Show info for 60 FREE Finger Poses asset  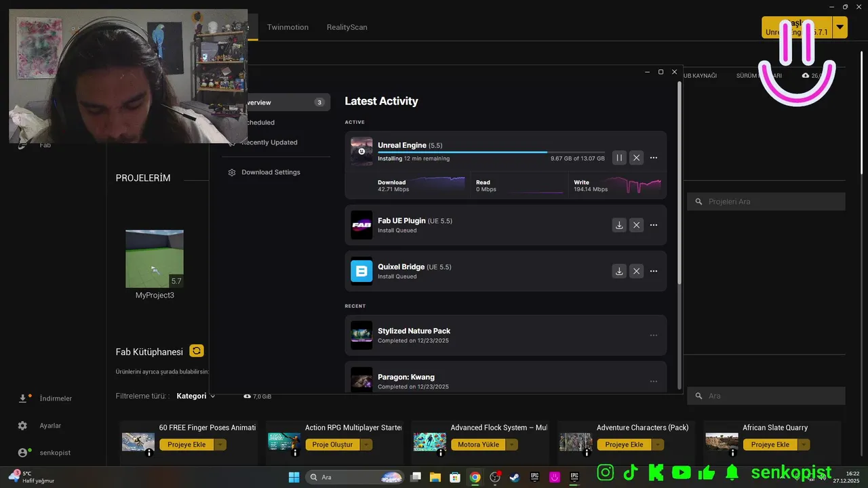point(149,453)
